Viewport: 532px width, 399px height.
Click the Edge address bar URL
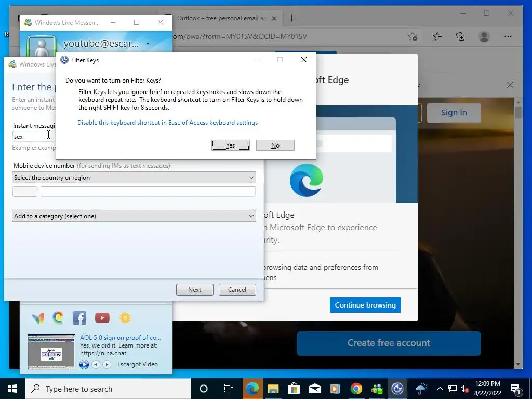click(x=240, y=37)
